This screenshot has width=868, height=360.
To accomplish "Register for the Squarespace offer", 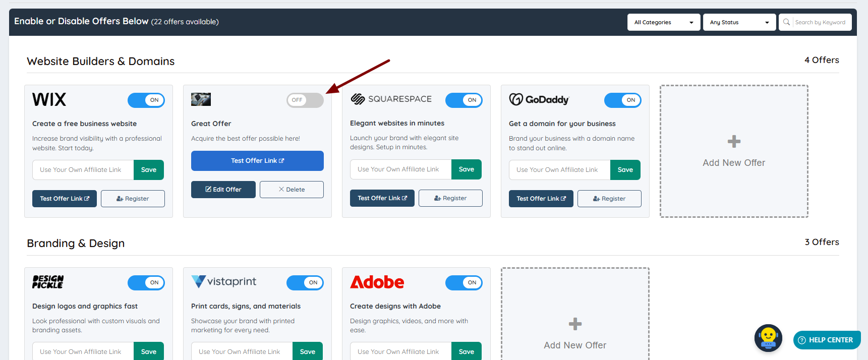I will pos(450,198).
